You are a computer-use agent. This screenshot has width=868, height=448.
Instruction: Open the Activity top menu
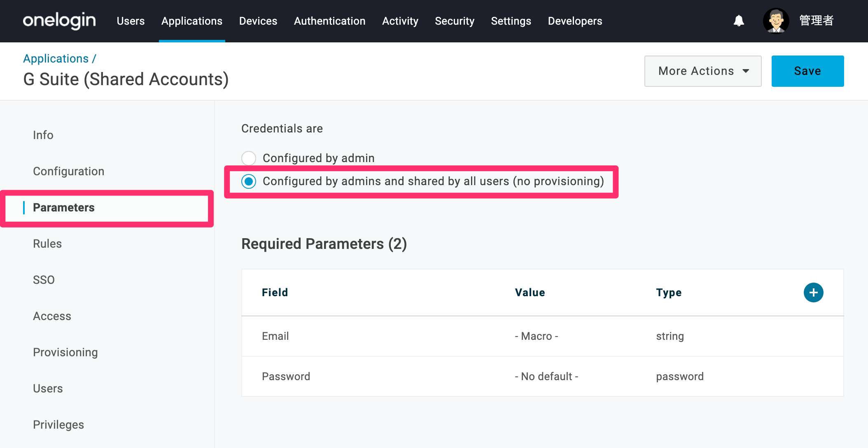click(x=400, y=21)
